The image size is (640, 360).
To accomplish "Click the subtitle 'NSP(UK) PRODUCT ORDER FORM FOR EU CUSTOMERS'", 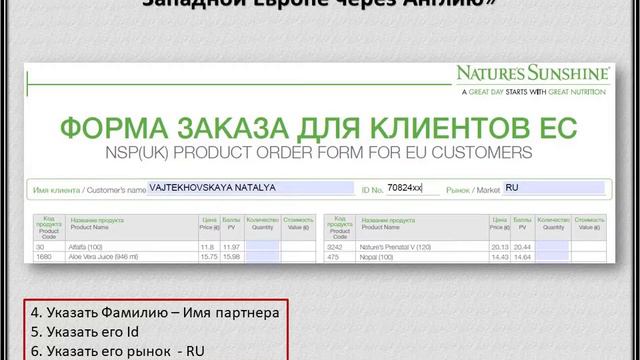I will coord(318,153).
